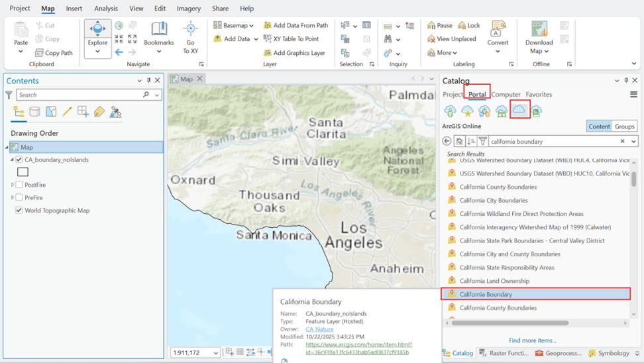The height and width of the screenshot is (363, 644).
Task: Check the PreFire layer visibility
Action: [x=19, y=197]
